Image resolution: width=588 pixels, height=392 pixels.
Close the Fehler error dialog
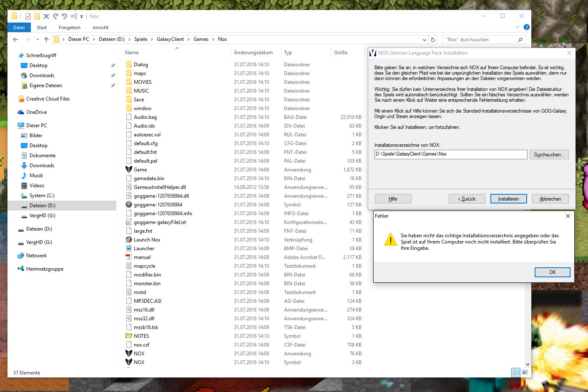[x=568, y=216]
